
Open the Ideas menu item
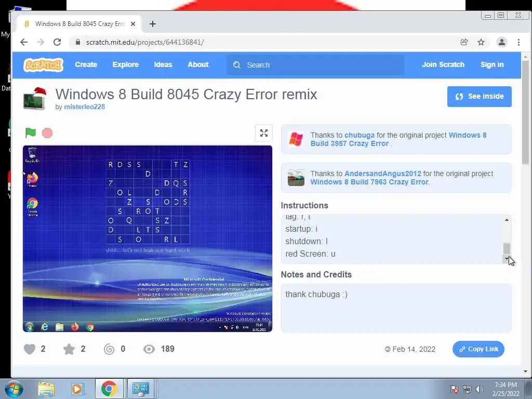pos(163,64)
